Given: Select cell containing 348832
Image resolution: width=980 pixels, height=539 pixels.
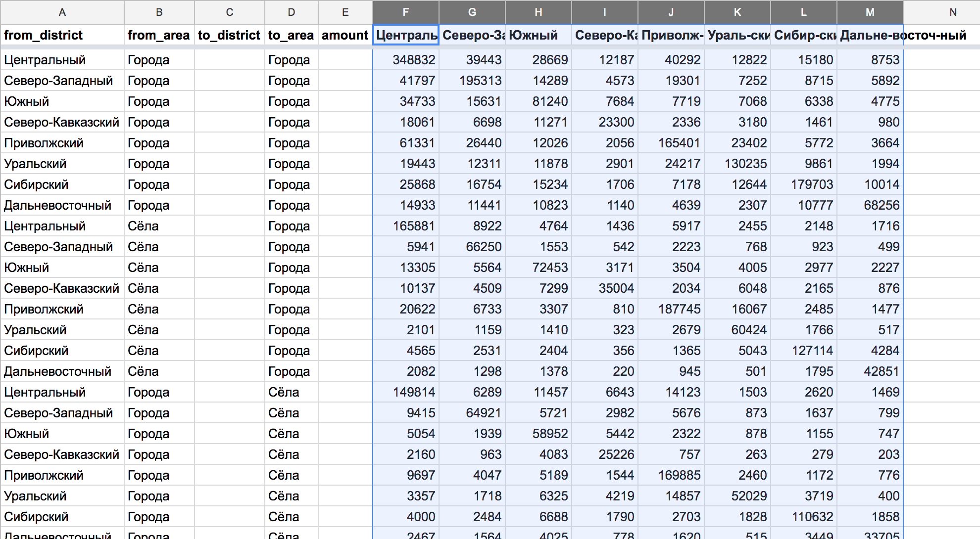Looking at the screenshot, I should (x=406, y=60).
